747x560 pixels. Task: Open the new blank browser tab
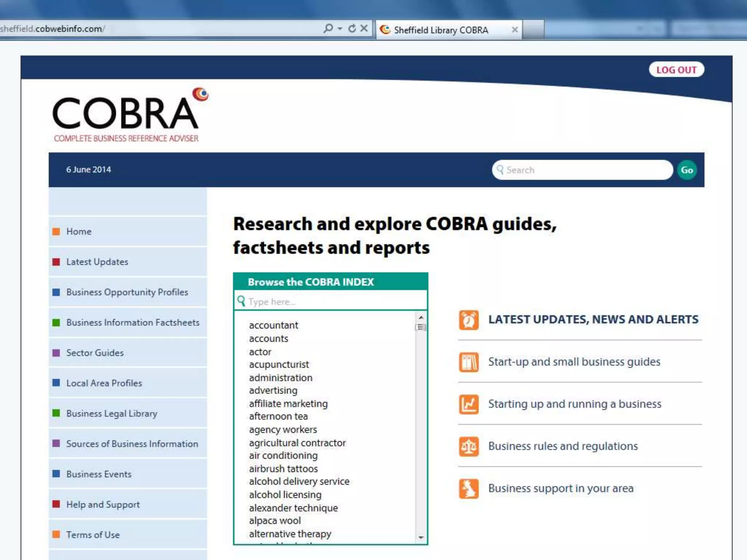533,30
